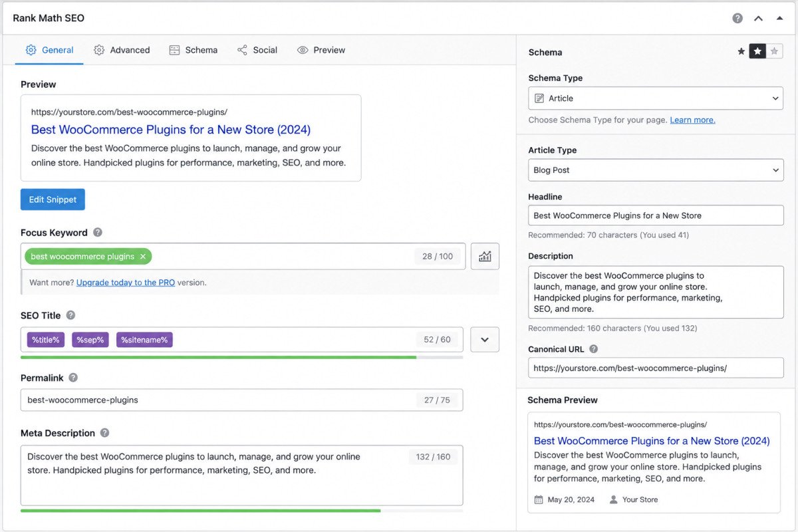Click the calendar icon by May 20, 2024
This screenshot has height=532, width=798.
539,499
